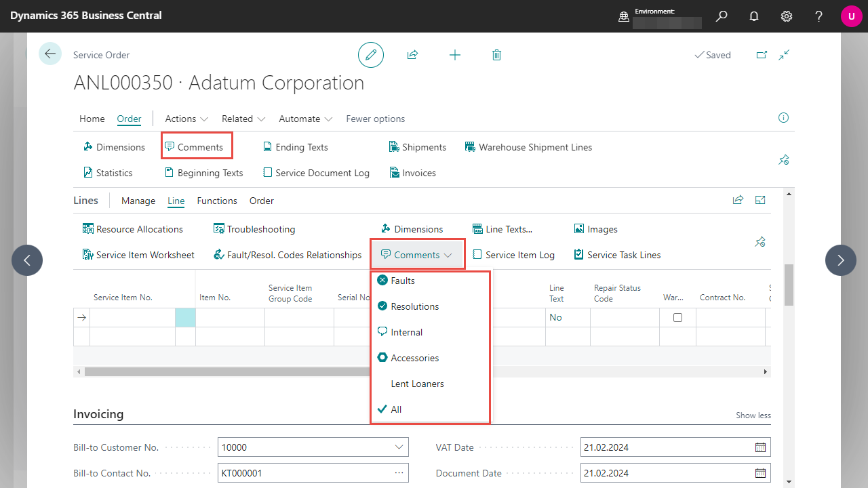The image size is (868, 488).
Task: Open Service Document Log
Action: click(316, 173)
